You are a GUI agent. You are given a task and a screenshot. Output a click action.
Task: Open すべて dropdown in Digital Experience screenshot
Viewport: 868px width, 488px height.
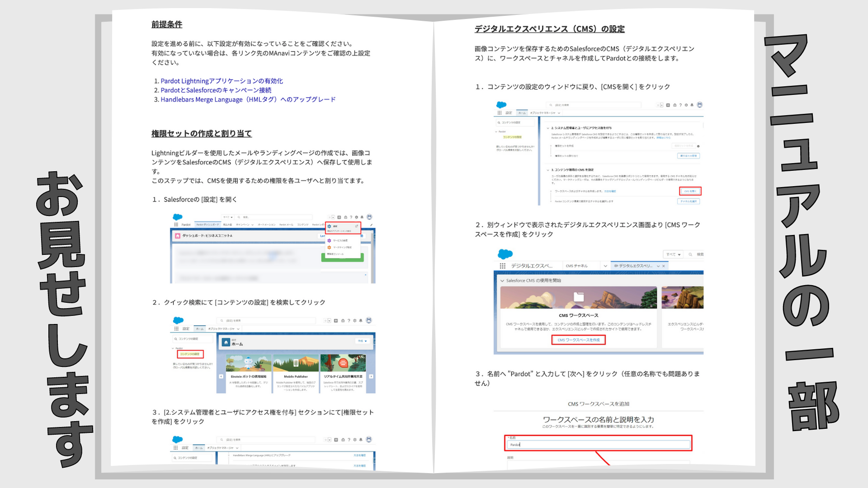point(673,254)
